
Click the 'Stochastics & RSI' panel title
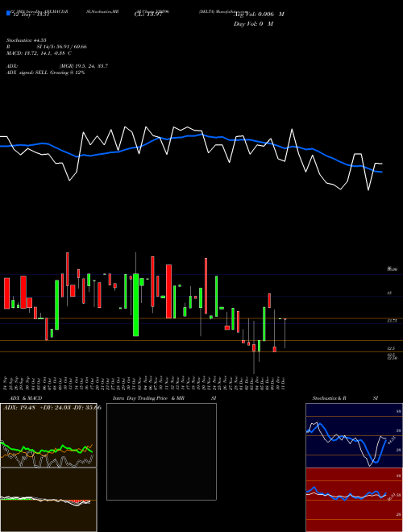coord(345,398)
